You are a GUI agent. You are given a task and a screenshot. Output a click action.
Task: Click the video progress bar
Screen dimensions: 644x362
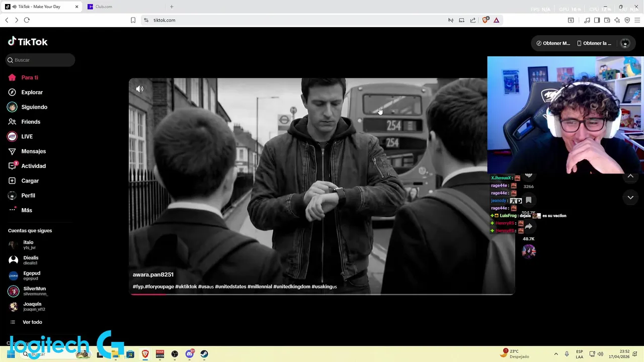click(x=322, y=294)
